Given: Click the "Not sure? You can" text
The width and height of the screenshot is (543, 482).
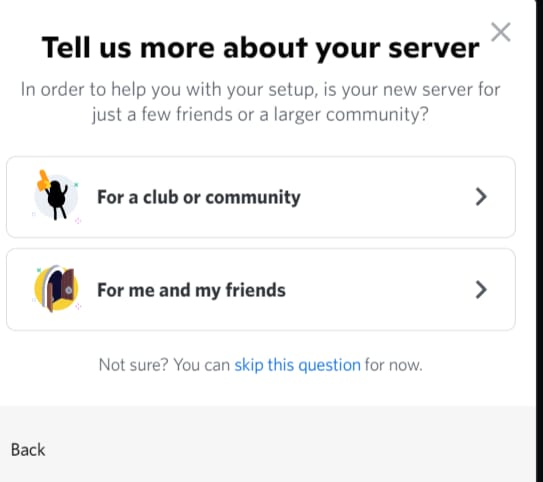Looking at the screenshot, I should [x=164, y=365].
